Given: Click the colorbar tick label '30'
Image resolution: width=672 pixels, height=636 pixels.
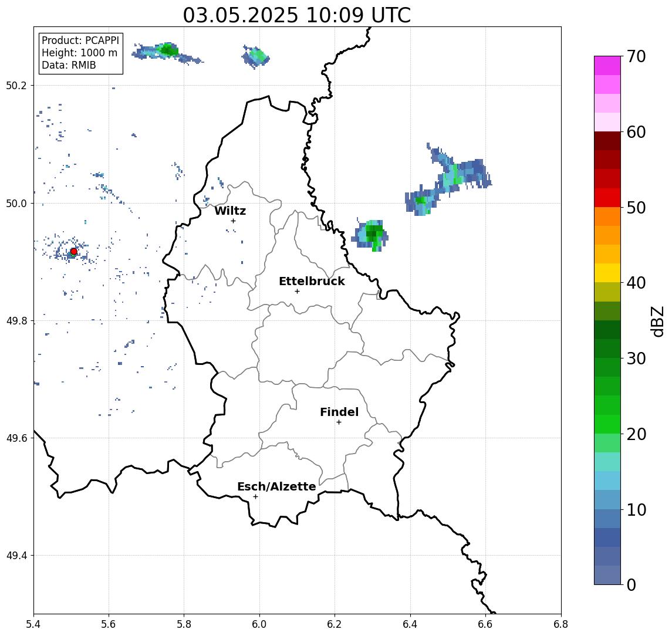Looking at the screenshot, I should click(x=636, y=358).
